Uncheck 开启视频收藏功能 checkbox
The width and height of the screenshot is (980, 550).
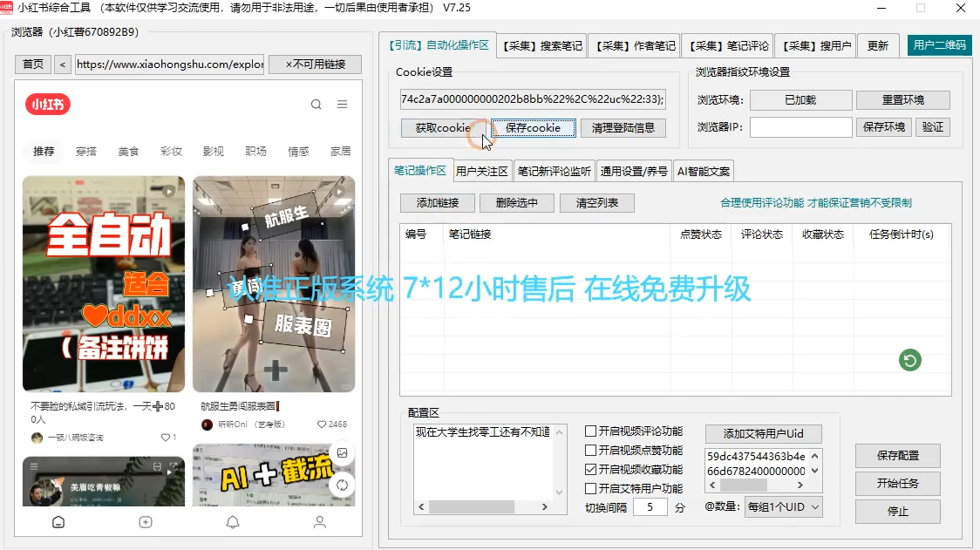pos(590,470)
